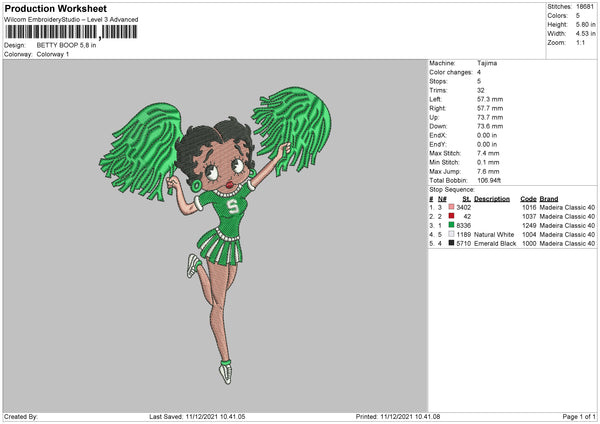600x424 pixels.
Task: Click the white swatch for Natural White
Action: click(451, 234)
